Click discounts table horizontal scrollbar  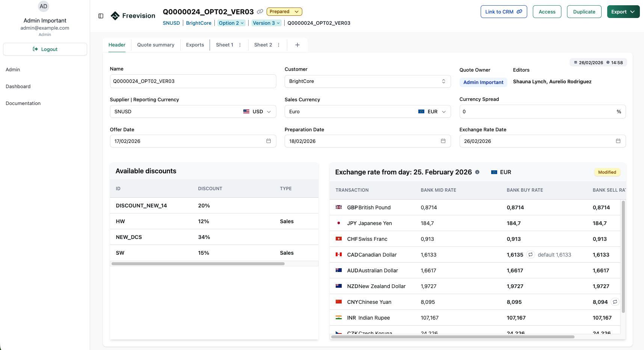point(198,264)
